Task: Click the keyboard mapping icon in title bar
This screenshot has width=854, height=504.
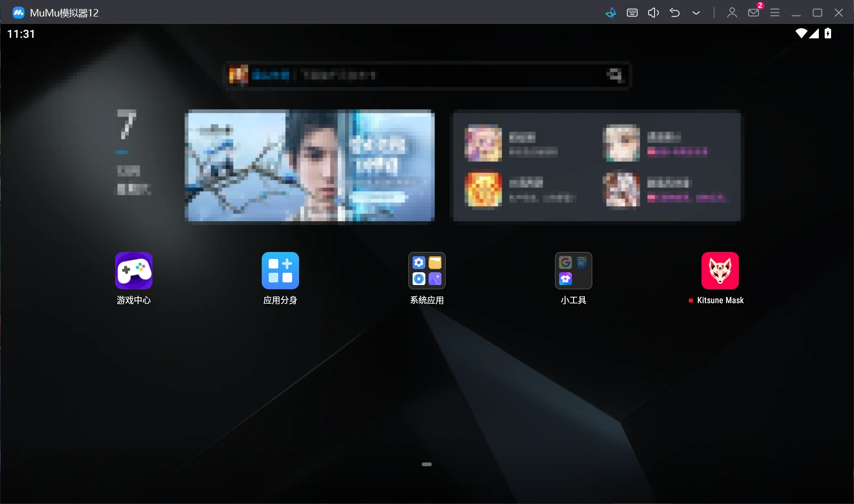Action: tap(632, 13)
